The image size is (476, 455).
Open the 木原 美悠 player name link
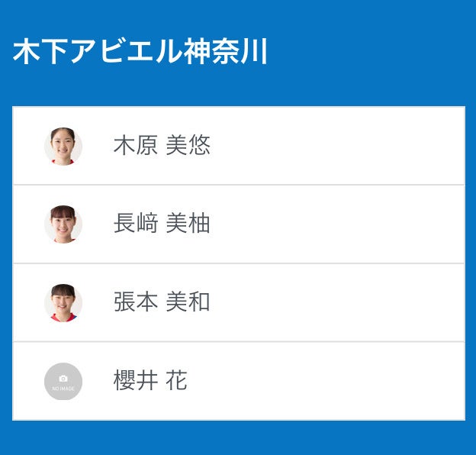162,146
